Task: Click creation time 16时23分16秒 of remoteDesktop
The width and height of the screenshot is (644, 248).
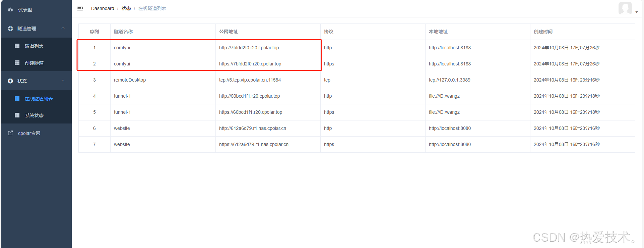Action: [567, 80]
